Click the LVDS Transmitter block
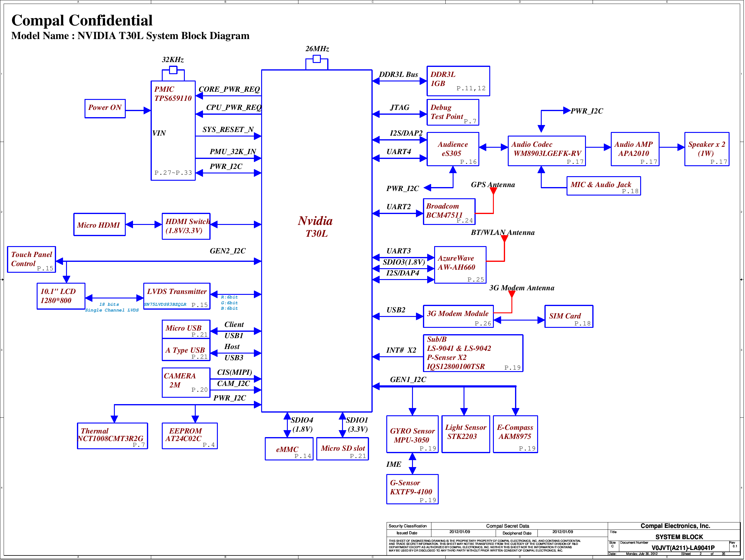This screenshot has height=560, width=745. (177, 296)
